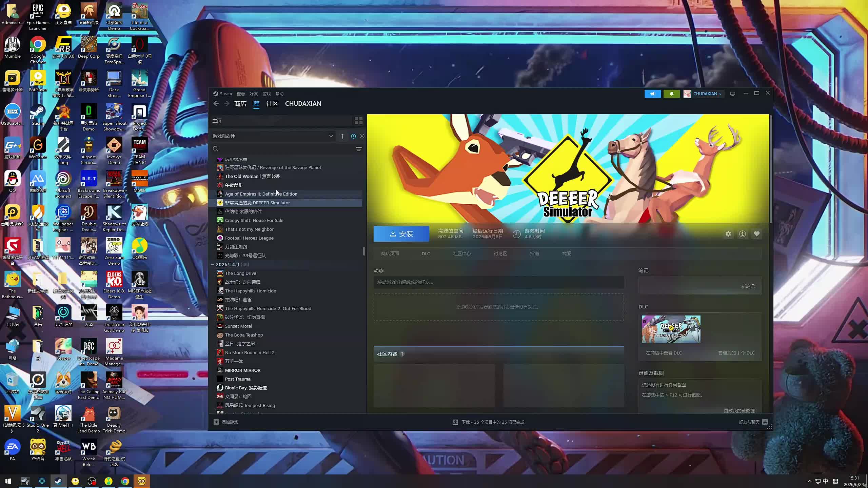868x488 pixels.
Task: Open 好友与聊天 friends chat
Action: (x=753, y=422)
